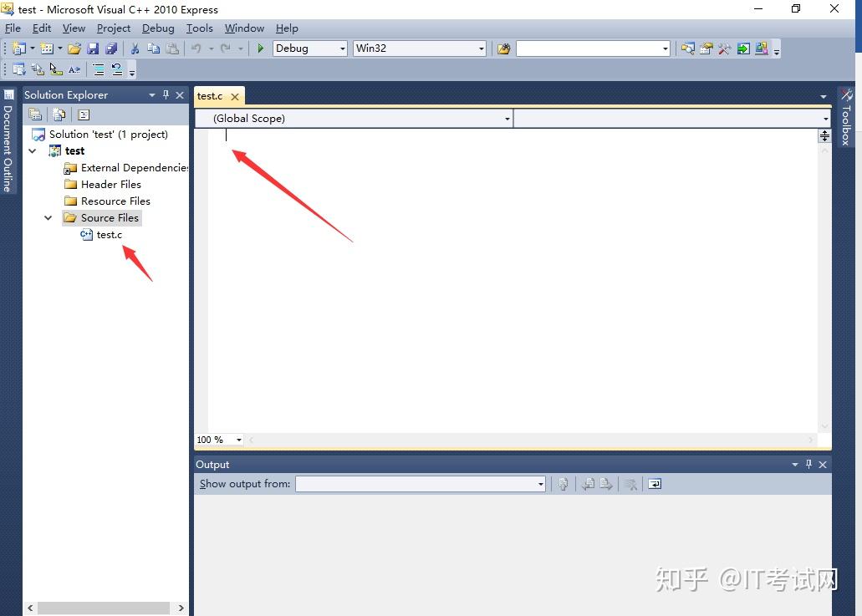
Task: Click the New Project toolbar icon
Action: click(21, 48)
